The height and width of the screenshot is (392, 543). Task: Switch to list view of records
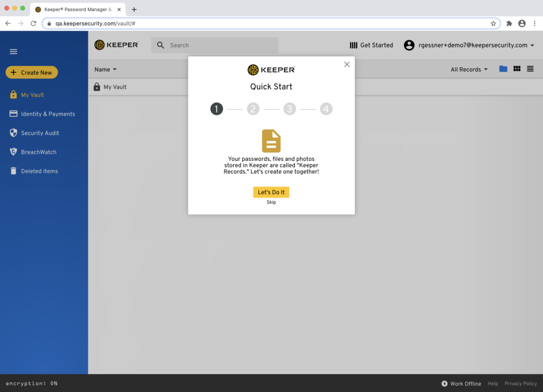click(x=530, y=68)
